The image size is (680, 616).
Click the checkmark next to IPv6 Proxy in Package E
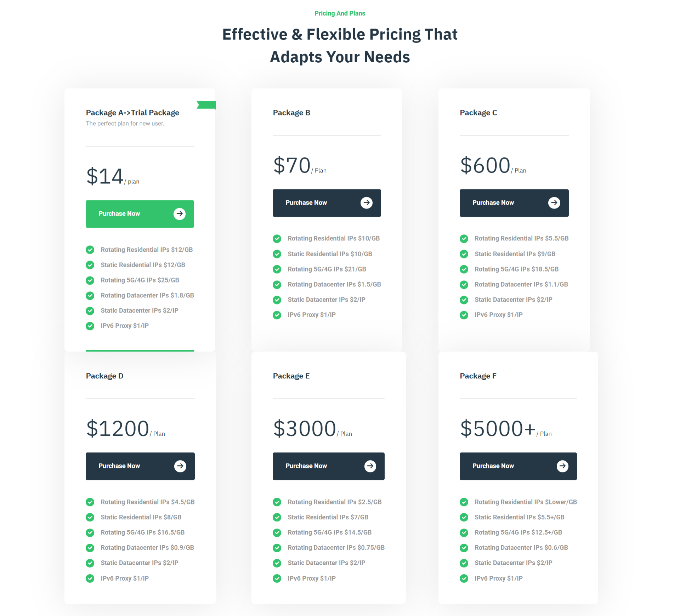277,578
